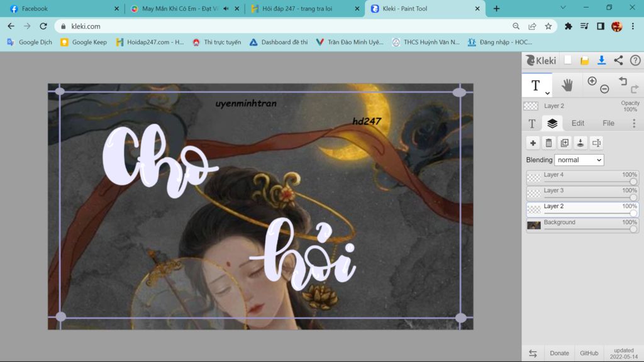Toggle the browser side panel
Screen dimensions: 644x362
coord(601,26)
